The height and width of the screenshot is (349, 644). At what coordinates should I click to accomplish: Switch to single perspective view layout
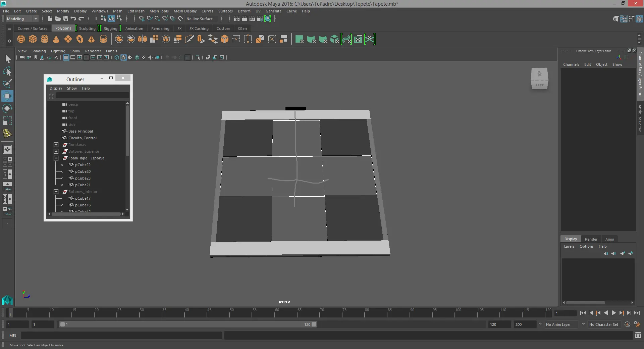pyautogui.click(x=7, y=149)
